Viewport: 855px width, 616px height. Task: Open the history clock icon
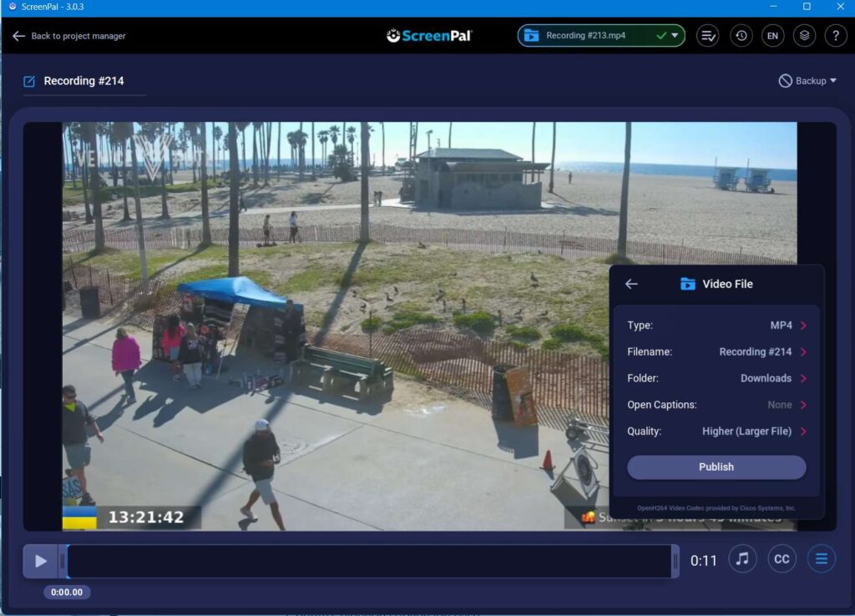[741, 36]
